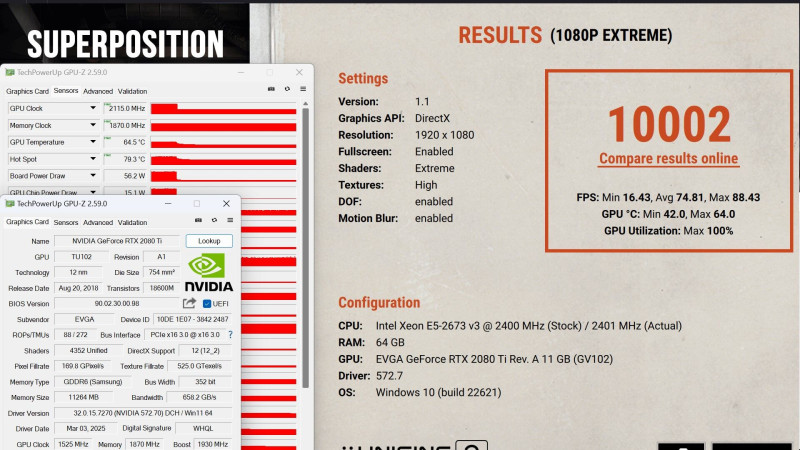
Task: Open the Memory Clock sensor dropdown arrow
Action: [93, 125]
